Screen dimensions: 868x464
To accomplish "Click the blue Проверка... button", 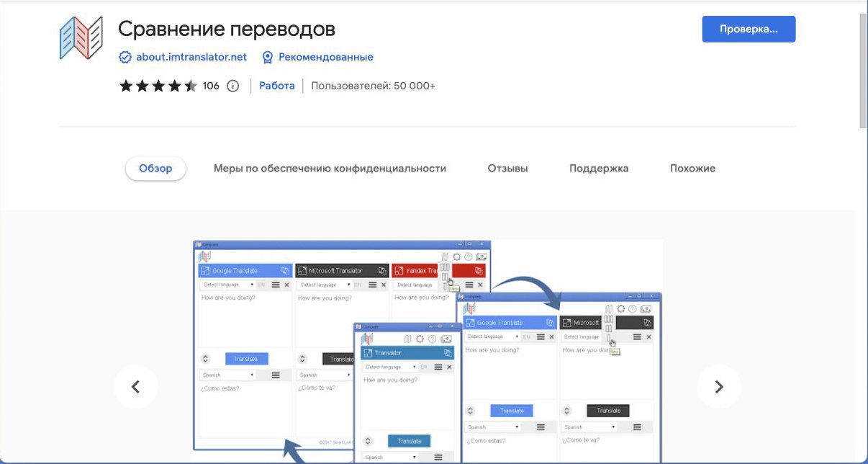I will (x=749, y=29).
